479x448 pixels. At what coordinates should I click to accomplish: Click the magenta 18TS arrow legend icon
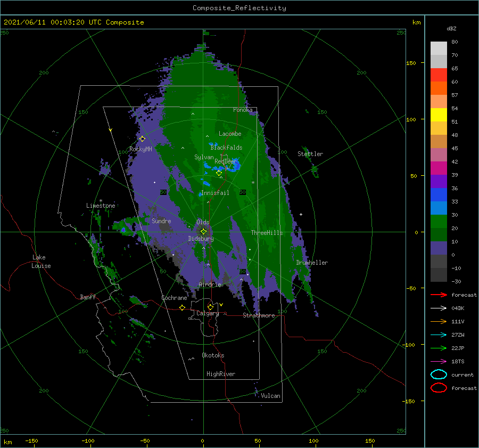click(439, 362)
